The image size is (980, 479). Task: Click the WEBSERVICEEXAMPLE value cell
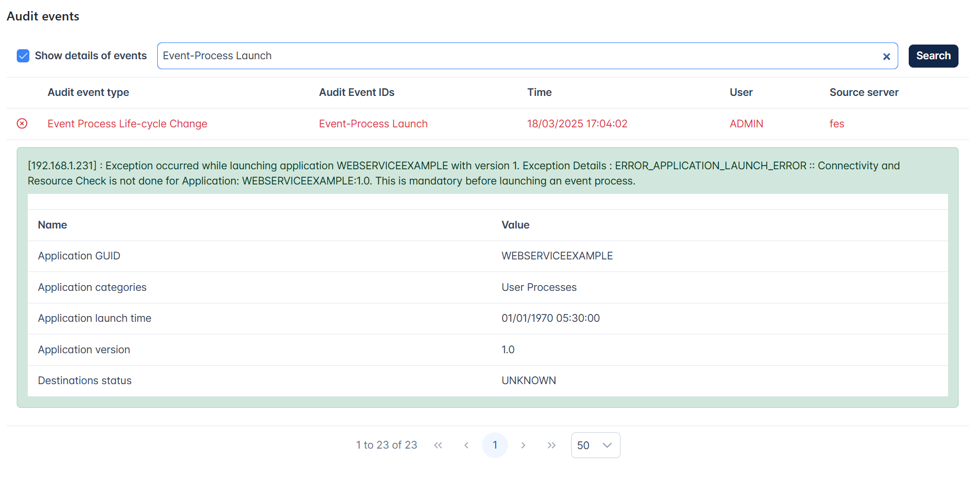(x=557, y=256)
